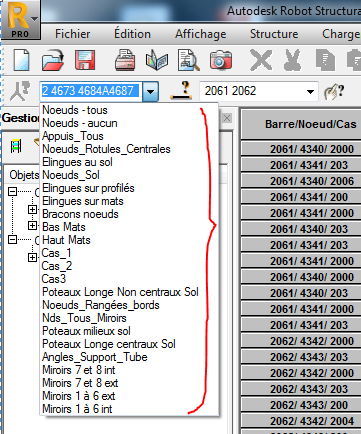
Task: Open the Fichier menu
Action: [x=72, y=34]
